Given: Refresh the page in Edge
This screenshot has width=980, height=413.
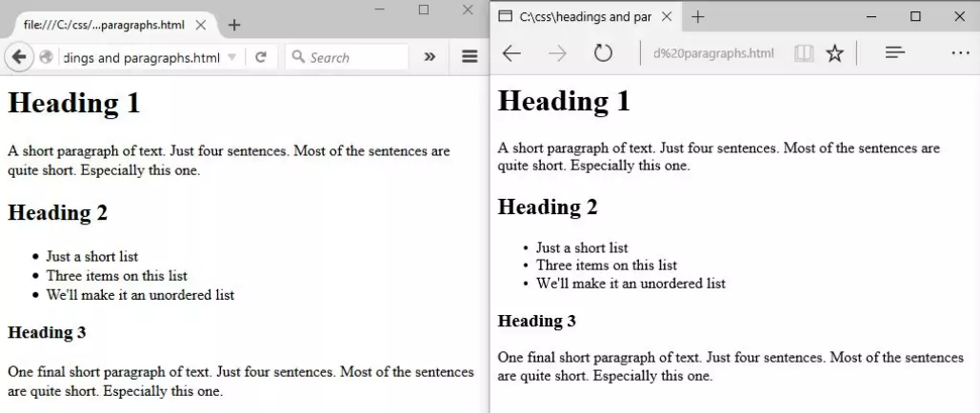Looking at the screenshot, I should pyautogui.click(x=603, y=53).
